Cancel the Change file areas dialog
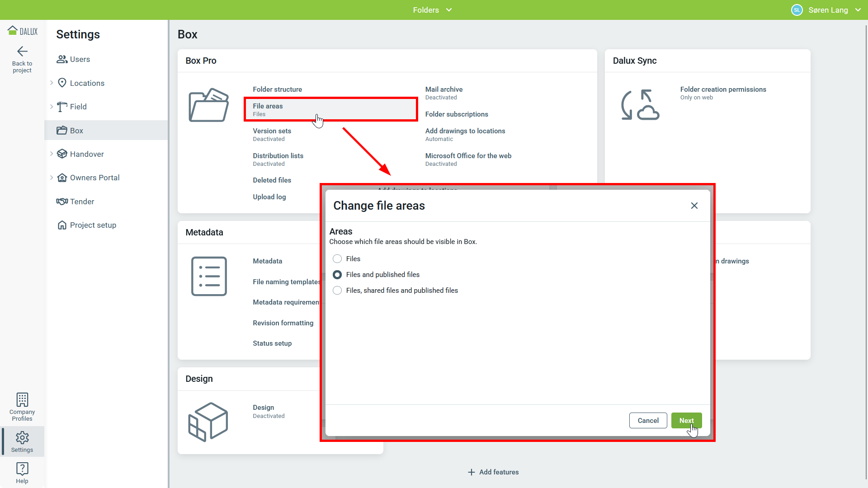Image resolution: width=868 pixels, height=488 pixels. point(648,420)
